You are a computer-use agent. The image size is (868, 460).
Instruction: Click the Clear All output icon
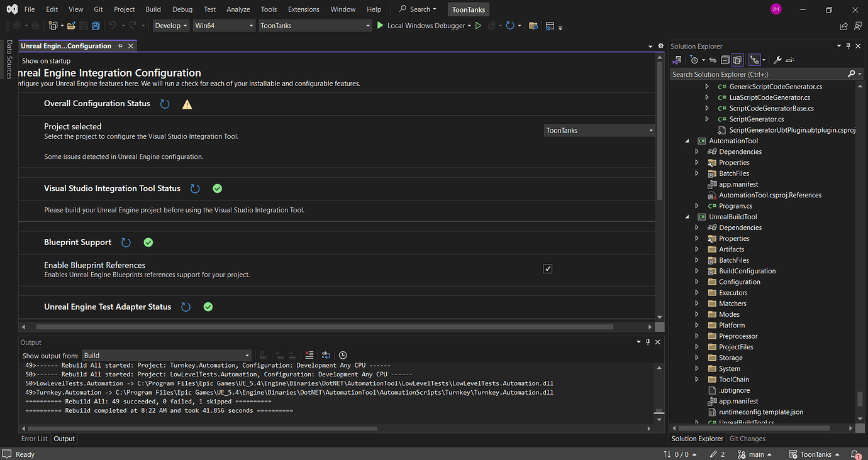click(309, 355)
